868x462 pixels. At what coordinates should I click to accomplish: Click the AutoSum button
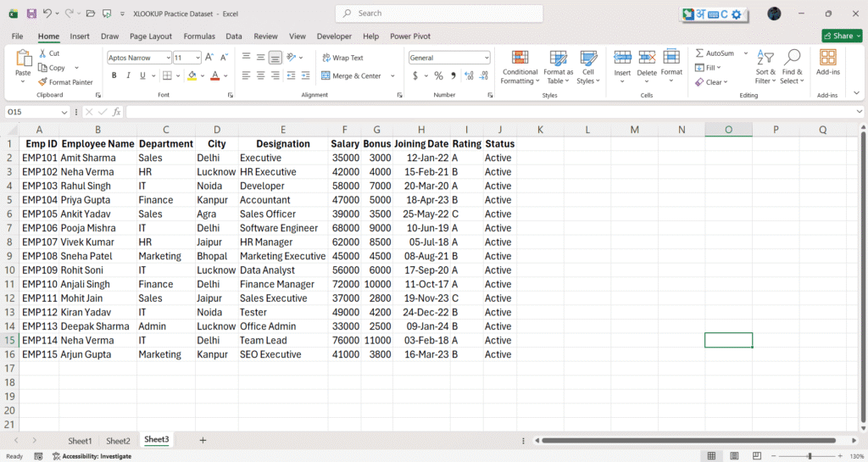(715, 53)
